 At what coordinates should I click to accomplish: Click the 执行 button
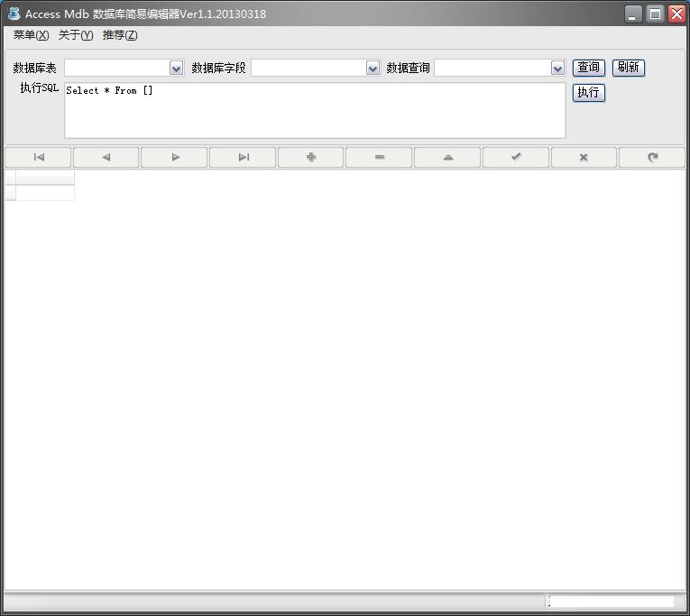589,93
